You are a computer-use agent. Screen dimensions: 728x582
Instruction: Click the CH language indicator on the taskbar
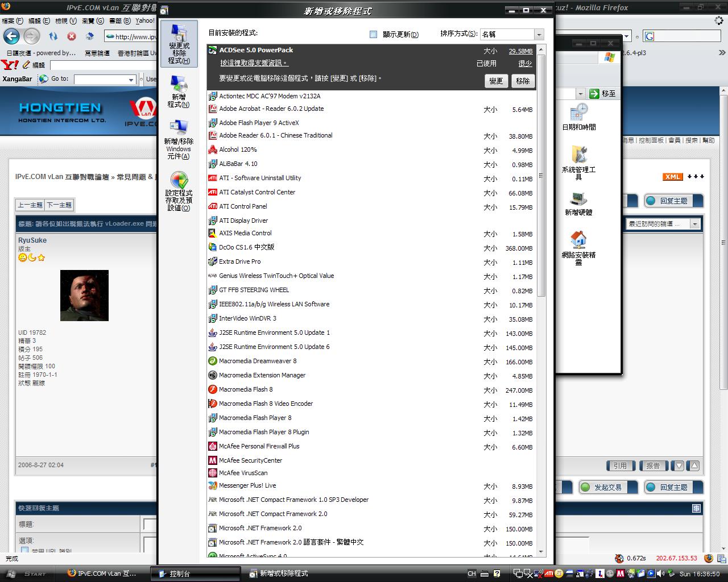pos(471,574)
